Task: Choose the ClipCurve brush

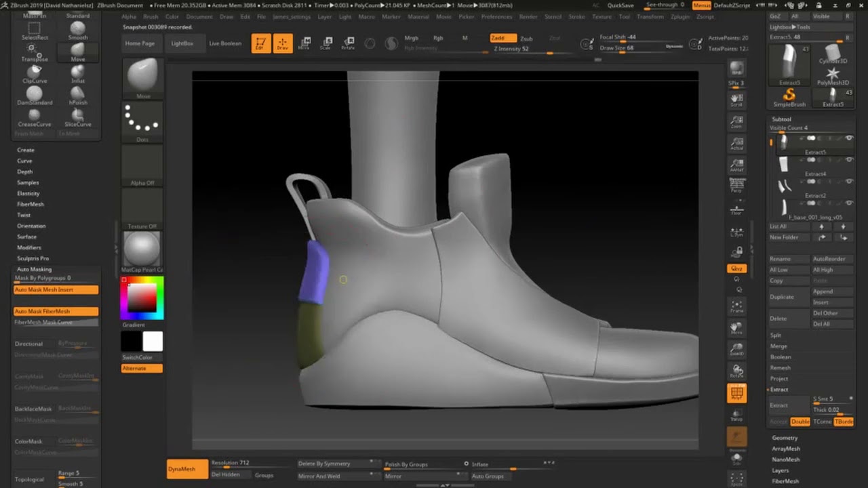Action: (x=34, y=74)
